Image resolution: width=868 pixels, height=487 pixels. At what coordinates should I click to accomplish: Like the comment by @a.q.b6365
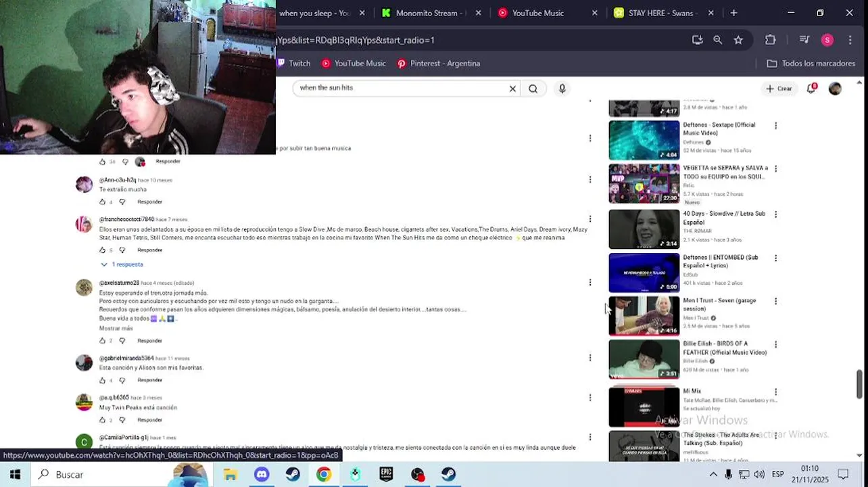pos(103,420)
